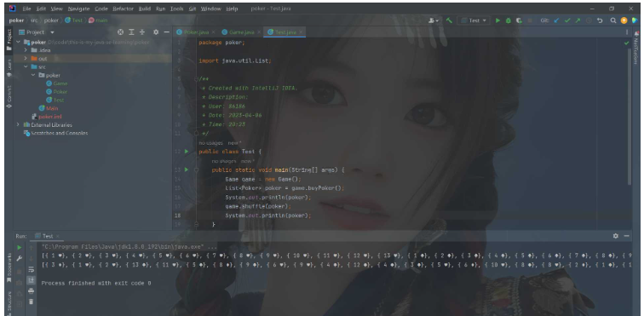The height and width of the screenshot is (316, 644).
Task: Click the Git Commit green checkmark
Action: [x=567, y=20]
